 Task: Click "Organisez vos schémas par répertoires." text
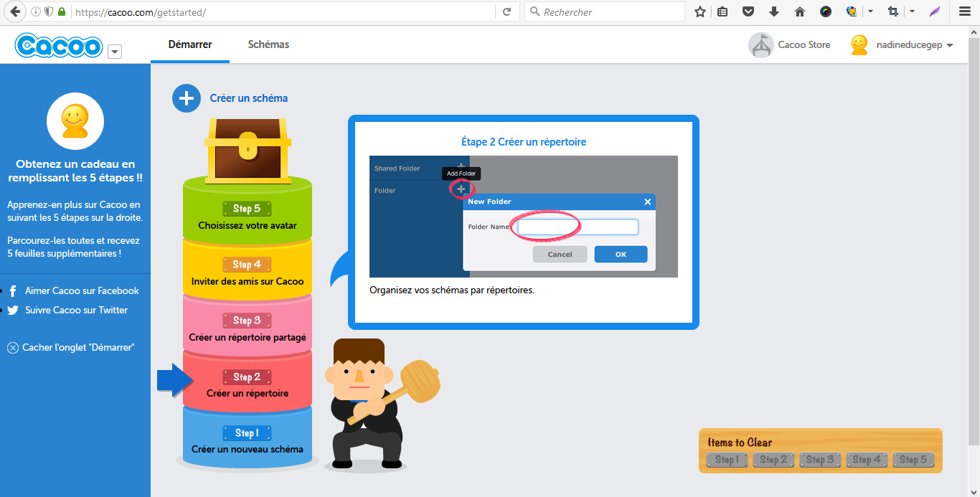[452, 291]
